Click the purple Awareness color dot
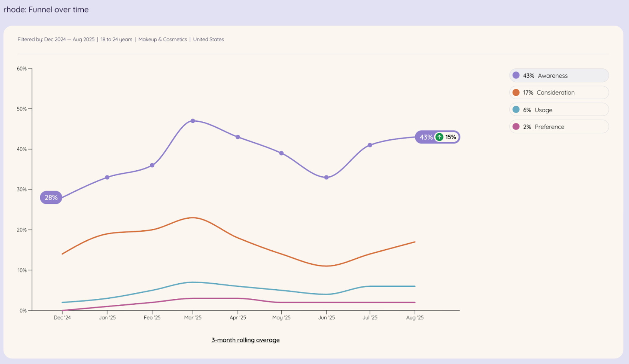The width and height of the screenshot is (629, 364). coord(516,75)
